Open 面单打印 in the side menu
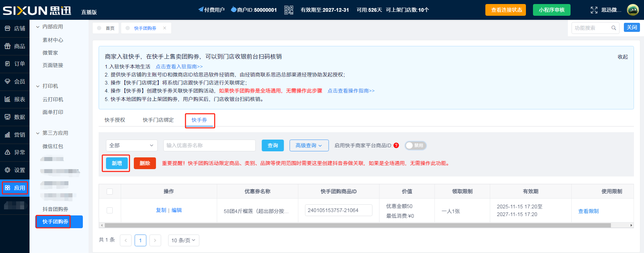Image resolution: width=644 pixels, height=253 pixels. tap(53, 112)
